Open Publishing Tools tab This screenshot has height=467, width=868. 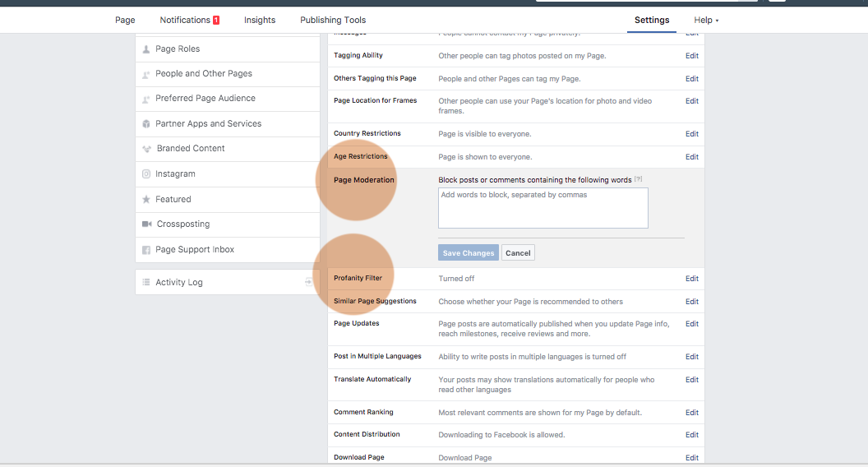[x=333, y=20]
